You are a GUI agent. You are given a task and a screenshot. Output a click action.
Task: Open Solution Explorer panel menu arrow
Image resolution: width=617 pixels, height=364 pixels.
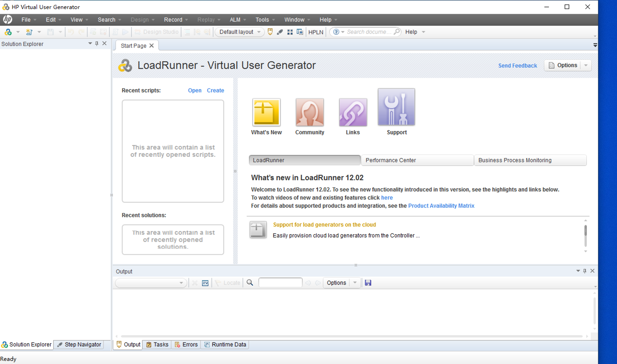90,43
